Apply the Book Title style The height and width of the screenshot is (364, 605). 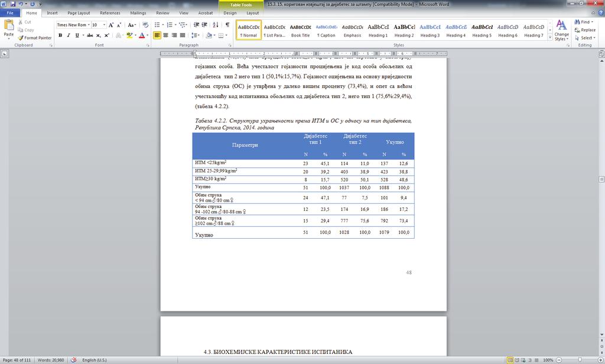pyautogui.click(x=300, y=30)
